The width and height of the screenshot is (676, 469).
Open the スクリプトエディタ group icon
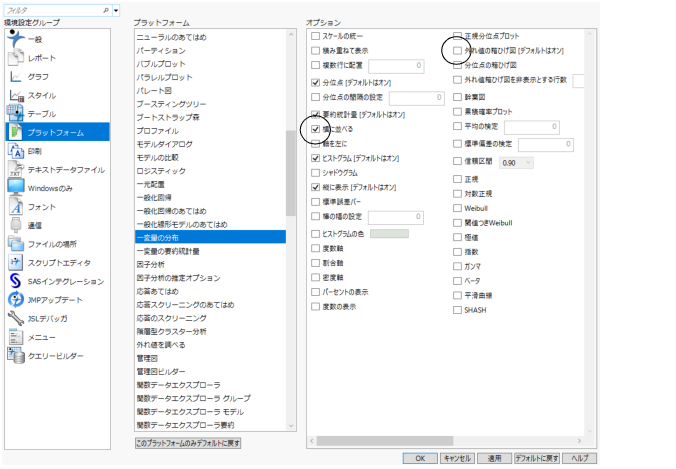point(16,262)
